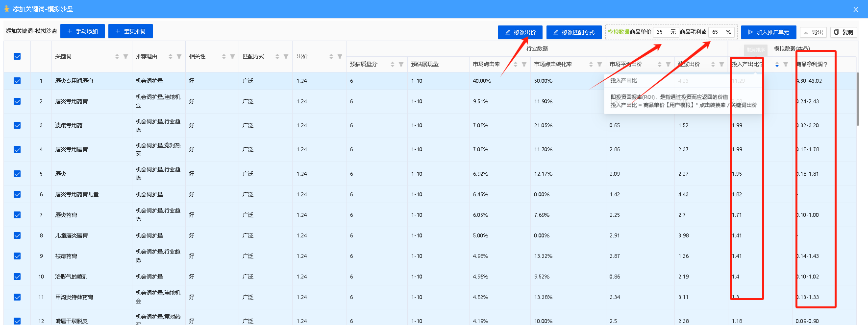Image resolution: width=868 pixels, height=325 pixels.
Task: Open the filter for 匹配方式 column
Action: click(x=286, y=57)
